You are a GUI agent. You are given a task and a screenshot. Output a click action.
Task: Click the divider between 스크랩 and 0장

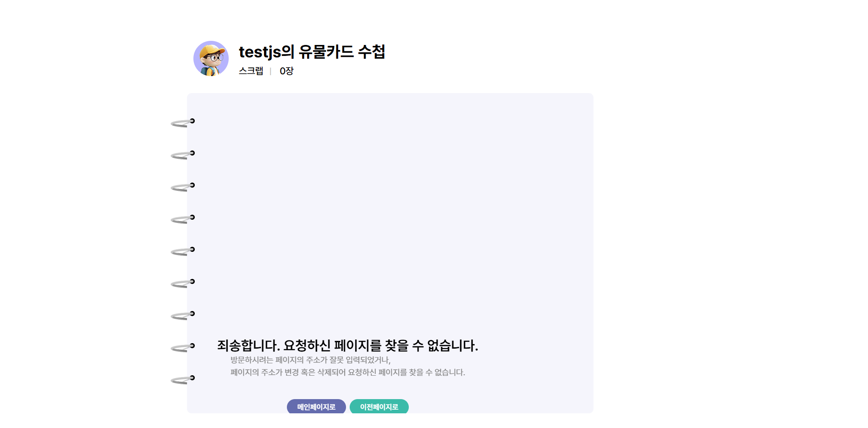[x=270, y=71]
